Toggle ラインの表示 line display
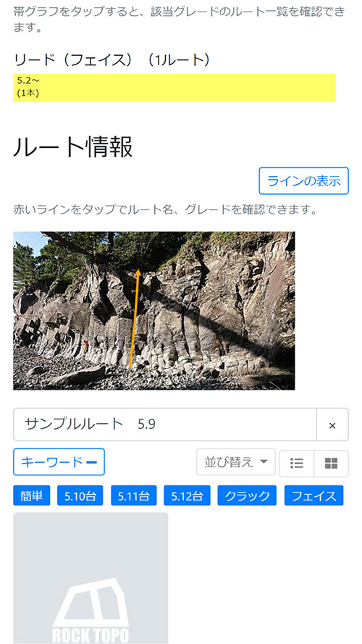 [304, 180]
